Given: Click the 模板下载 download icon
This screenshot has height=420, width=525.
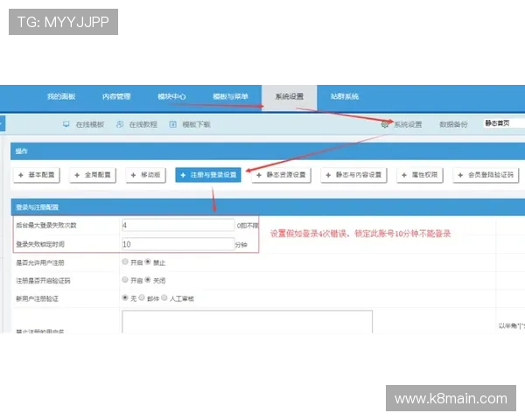Looking at the screenshot, I should click(172, 124).
